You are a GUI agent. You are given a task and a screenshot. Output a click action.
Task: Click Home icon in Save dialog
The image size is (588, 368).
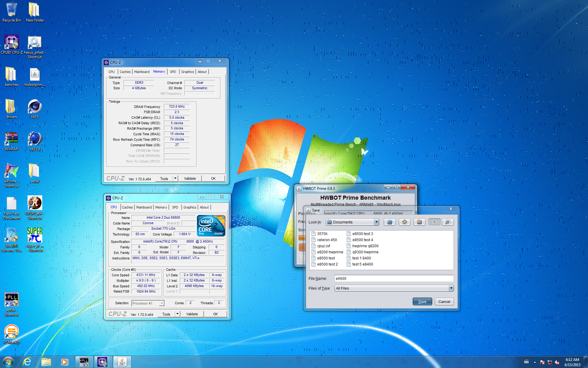pyautogui.click(x=405, y=222)
